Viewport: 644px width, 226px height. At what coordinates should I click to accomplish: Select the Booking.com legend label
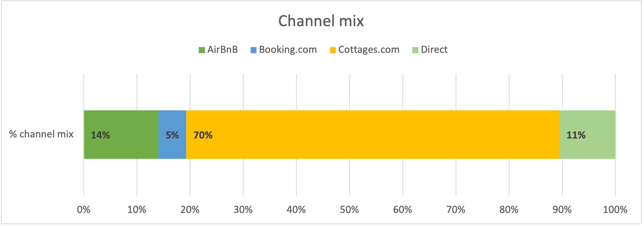pos(288,50)
